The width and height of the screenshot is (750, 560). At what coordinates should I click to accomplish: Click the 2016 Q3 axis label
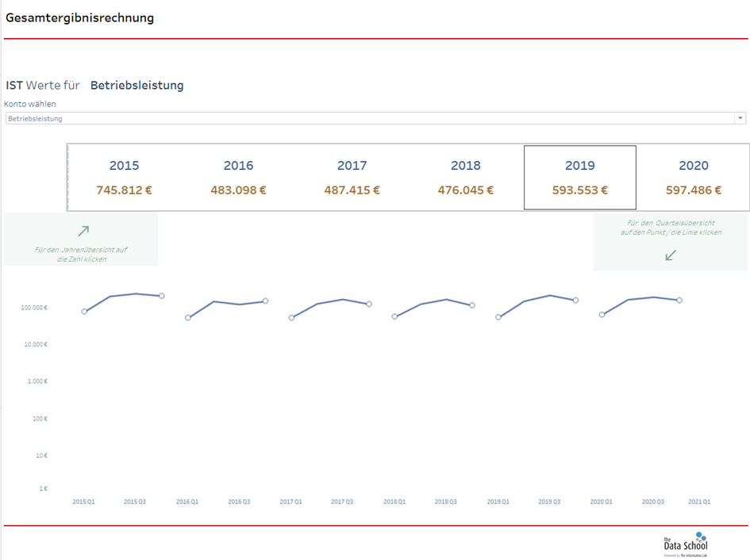(x=239, y=501)
